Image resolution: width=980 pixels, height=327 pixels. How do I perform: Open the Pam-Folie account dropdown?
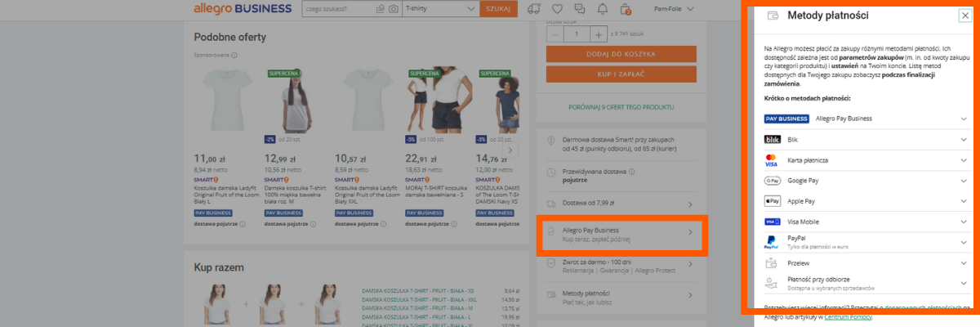pos(675,9)
